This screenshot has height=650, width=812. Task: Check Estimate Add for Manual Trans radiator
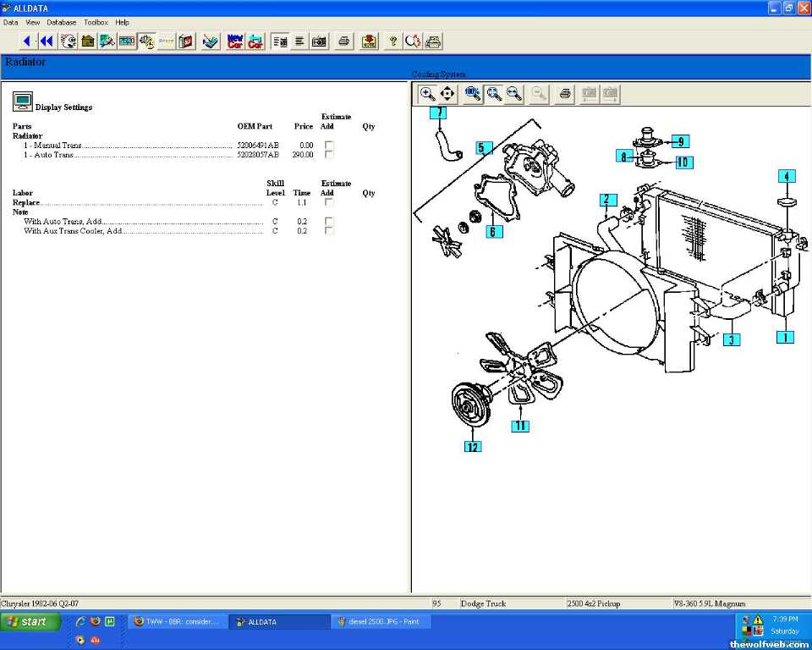pyautogui.click(x=329, y=146)
